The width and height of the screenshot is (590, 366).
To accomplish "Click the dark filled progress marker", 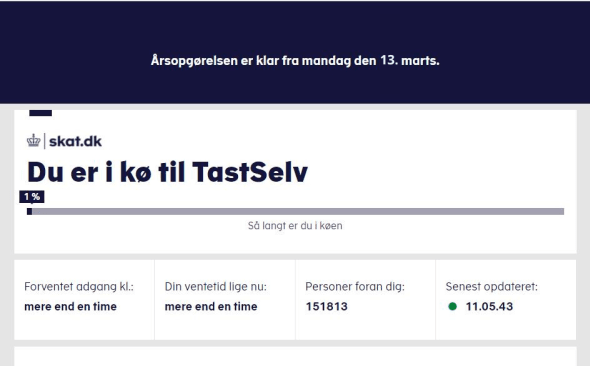I will coord(29,211).
